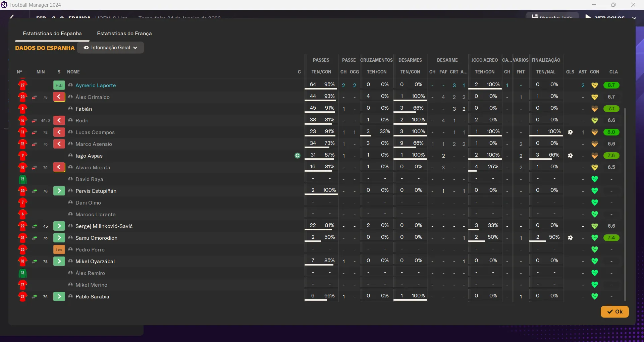644x342 pixels.
Task: Click person icon beside Mikel Merino
Action: click(70, 285)
